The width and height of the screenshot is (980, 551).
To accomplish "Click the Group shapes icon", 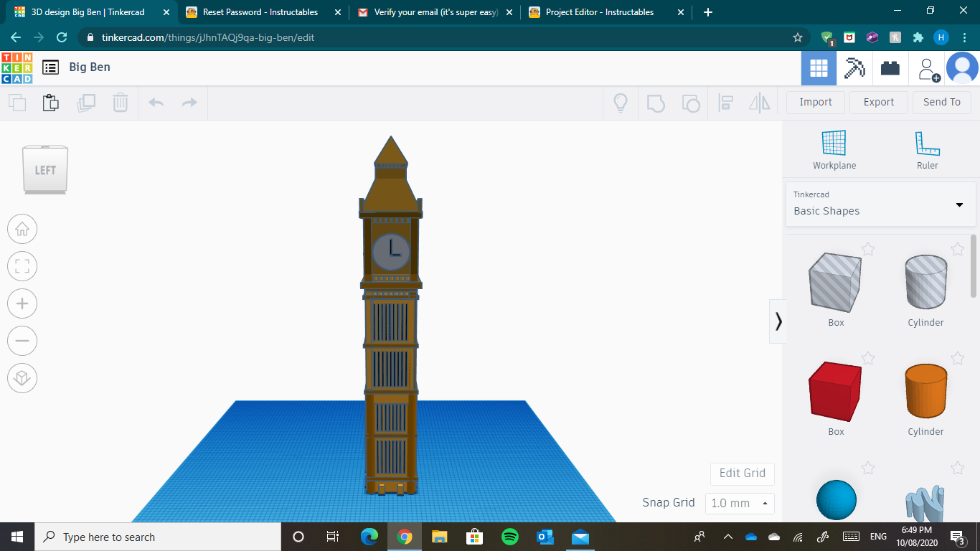I will pos(656,103).
